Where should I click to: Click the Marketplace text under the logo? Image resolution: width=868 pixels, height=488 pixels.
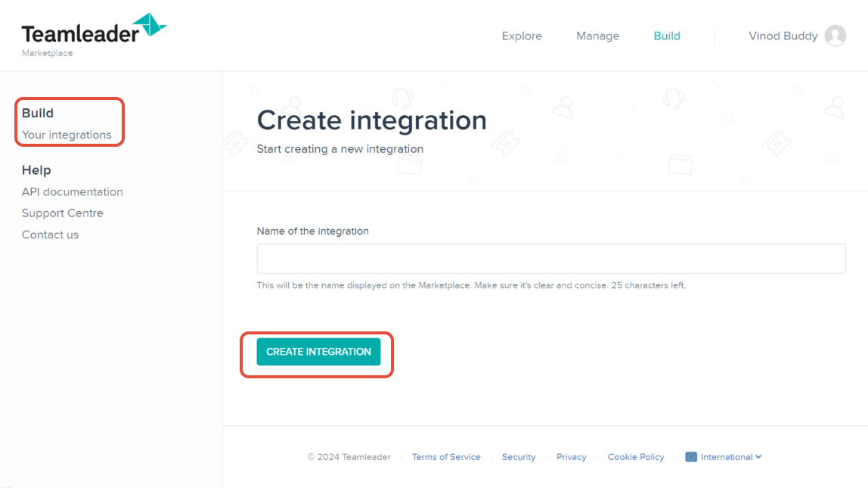47,53
